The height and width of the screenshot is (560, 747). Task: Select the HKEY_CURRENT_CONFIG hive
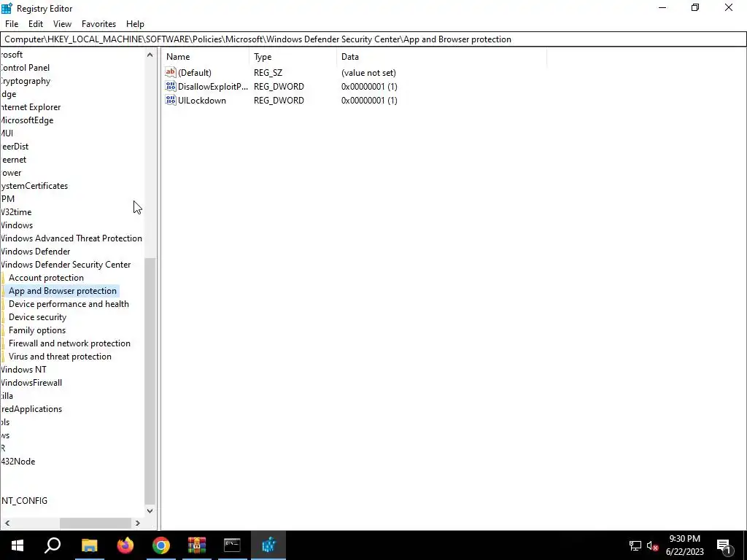pyautogui.click(x=24, y=500)
